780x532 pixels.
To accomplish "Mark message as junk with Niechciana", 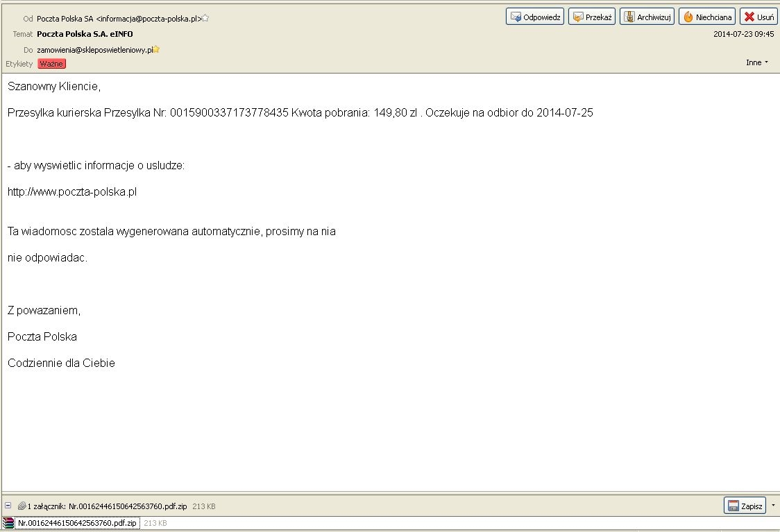I will tap(707, 17).
